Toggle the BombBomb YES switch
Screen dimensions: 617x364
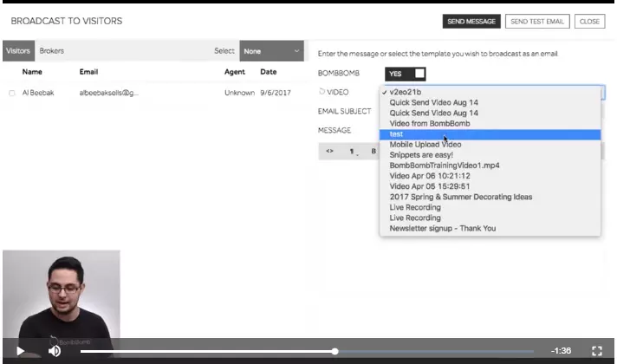click(x=406, y=74)
